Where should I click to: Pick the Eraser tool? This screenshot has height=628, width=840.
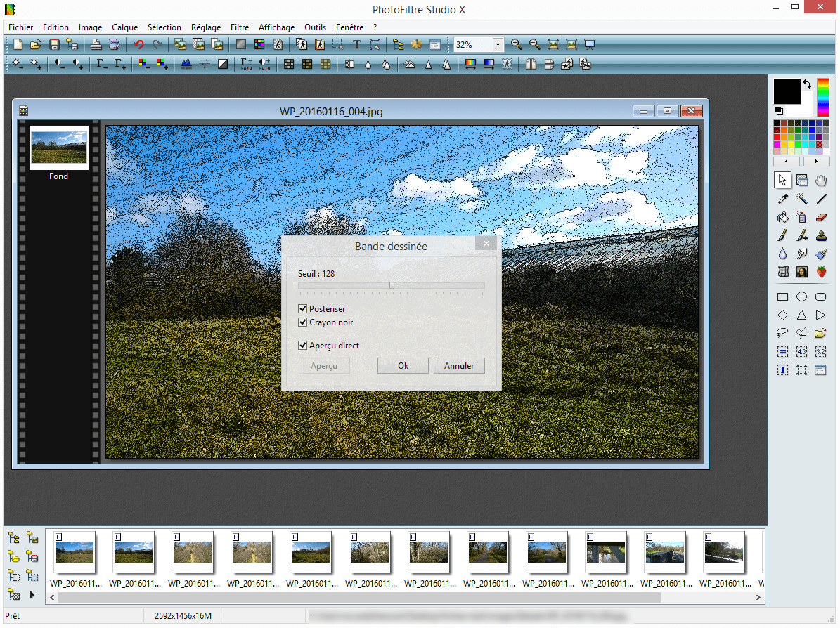(820, 217)
